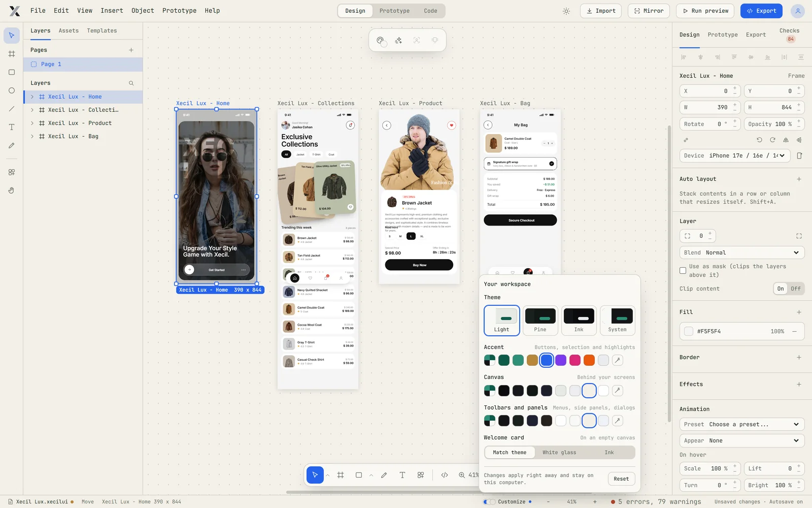This screenshot has height=508, width=812.
Task: Toggle the light/dark mode sun icon
Action: tap(566, 11)
